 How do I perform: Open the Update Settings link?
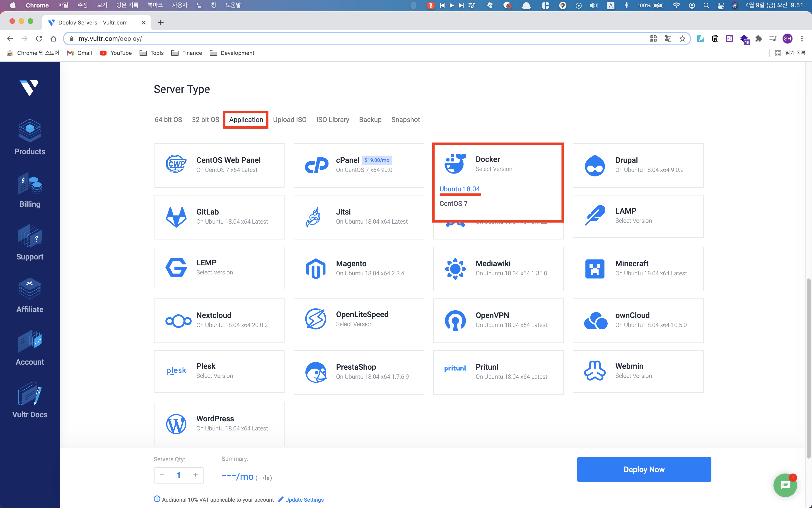pyautogui.click(x=304, y=500)
